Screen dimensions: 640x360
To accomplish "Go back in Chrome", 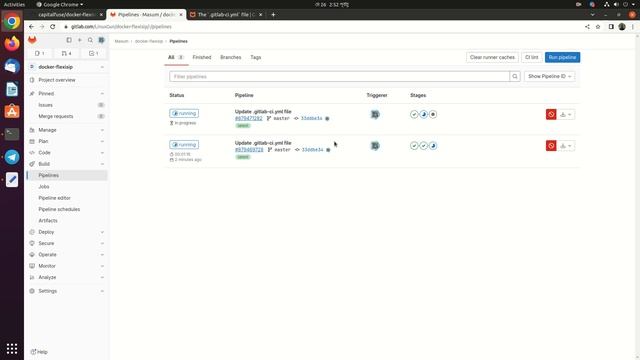I will (x=31, y=27).
